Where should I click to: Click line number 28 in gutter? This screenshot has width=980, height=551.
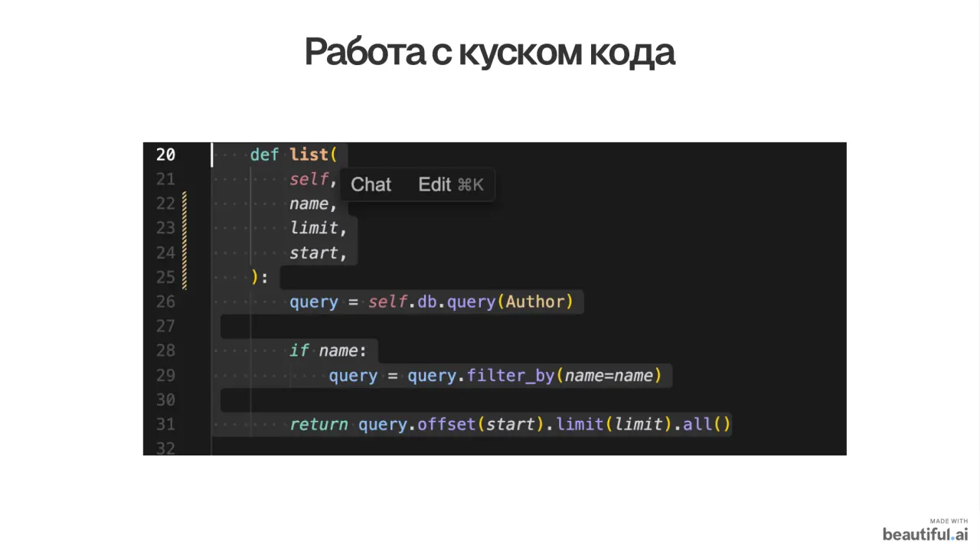165,350
